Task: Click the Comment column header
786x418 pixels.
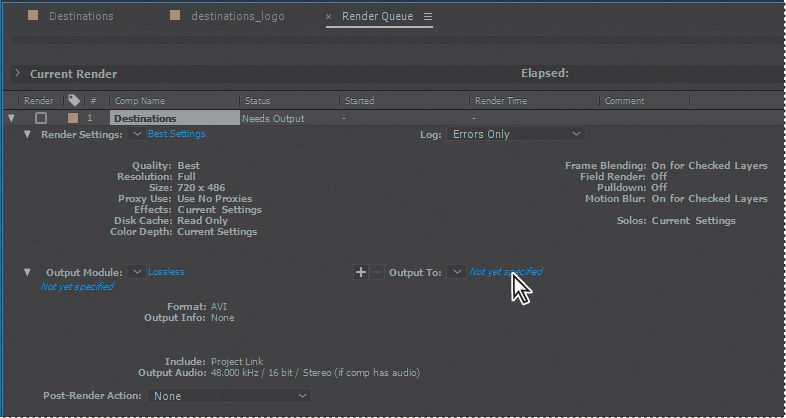Action: [624, 101]
